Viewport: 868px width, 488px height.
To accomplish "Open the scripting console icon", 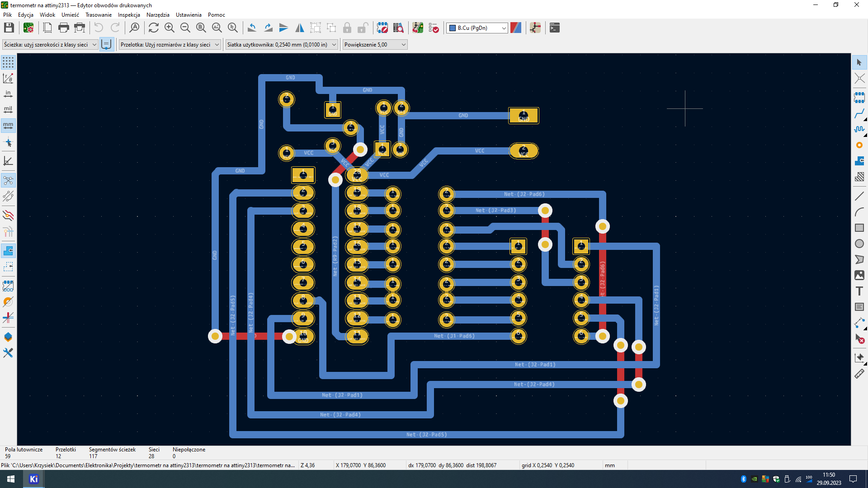I will tap(555, 28).
